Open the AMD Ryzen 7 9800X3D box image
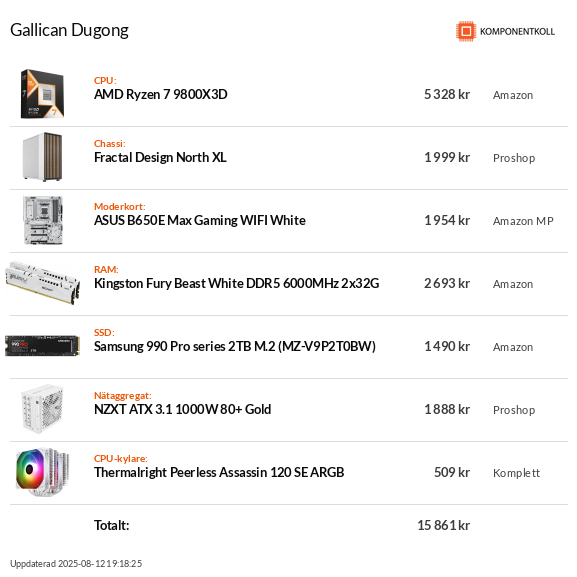 (x=42, y=94)
